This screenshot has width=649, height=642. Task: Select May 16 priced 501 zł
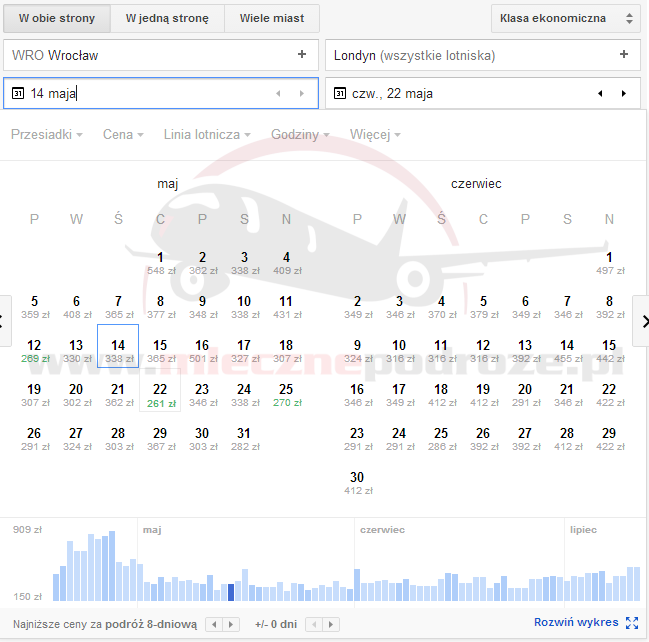point(202,351)
